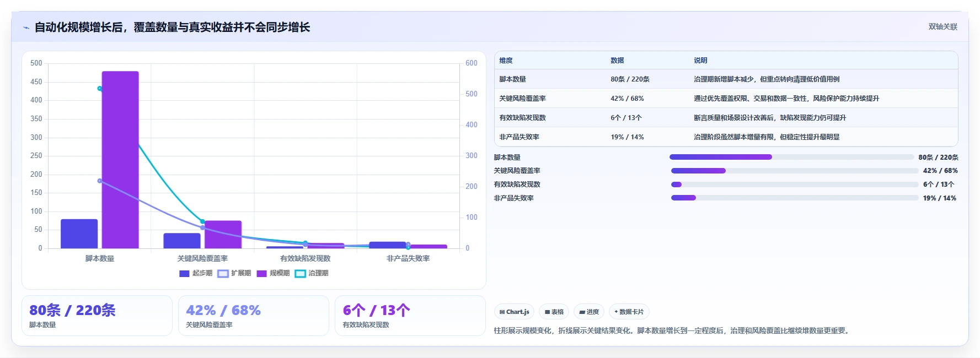
Task: Toggle the 规模期 legend item
Action: [273, 273]
